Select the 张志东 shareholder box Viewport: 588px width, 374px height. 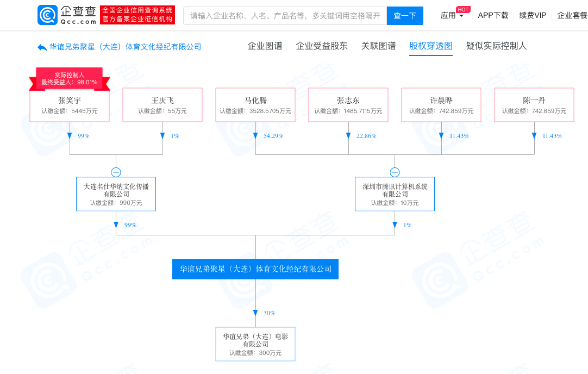pos(348,105)
